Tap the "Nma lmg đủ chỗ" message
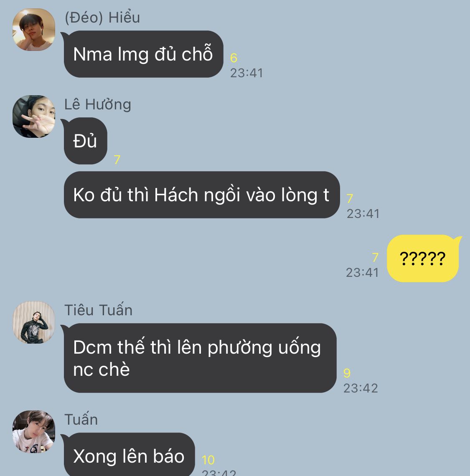This screenshot has height=476, width=470. point(143,54)
